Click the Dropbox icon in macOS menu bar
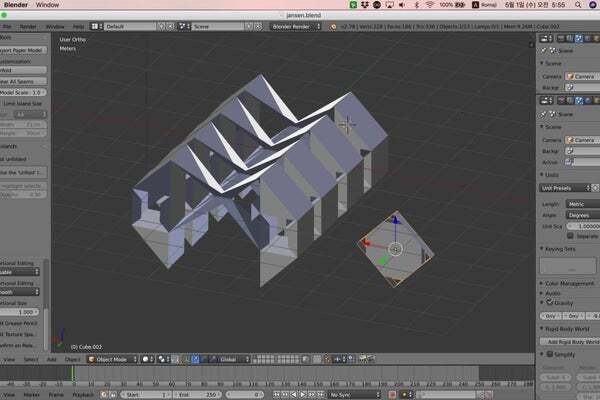 (364, 5)
